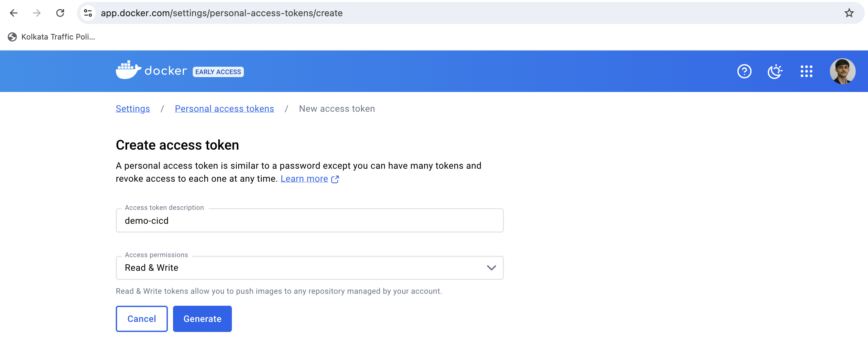Click the browser back arrow
This screenshot has height=342, width=868.
pyautogui.click(x=14, y=13)
